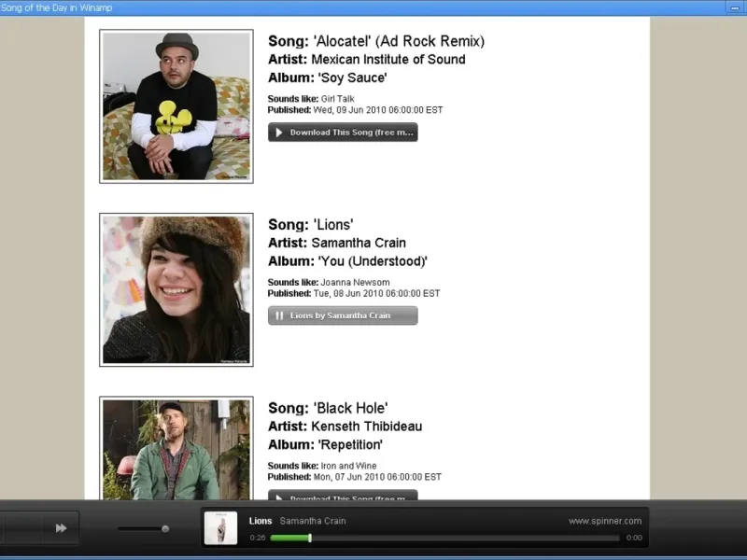Open Samantha Crain photo thumbnail
This screenshot has width=747, height=560.
coord(176,289)
